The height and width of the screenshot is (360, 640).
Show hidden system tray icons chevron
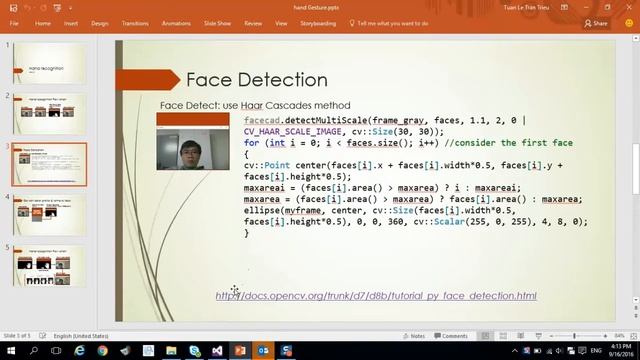click(x=515, y=351)
